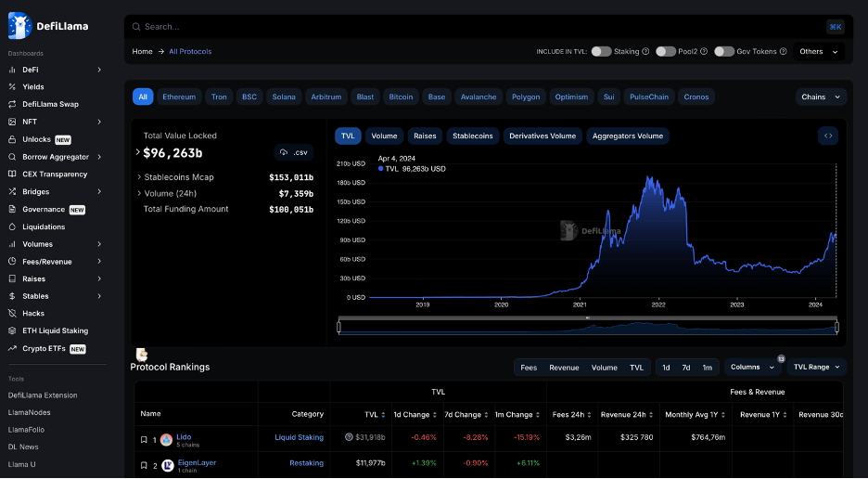Click the Liquidations droplet icon
The width and height of the screenshot is (868, 479).
click(x=12, y=227)
